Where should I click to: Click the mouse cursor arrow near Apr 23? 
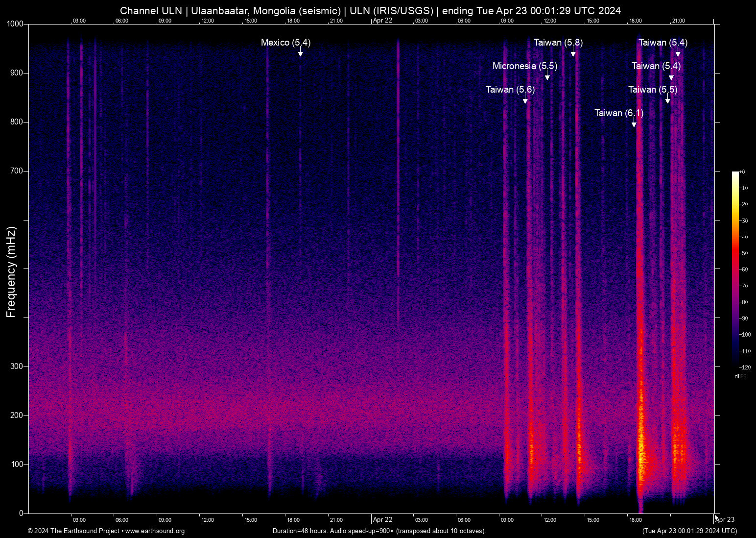(x=717, y=518)
